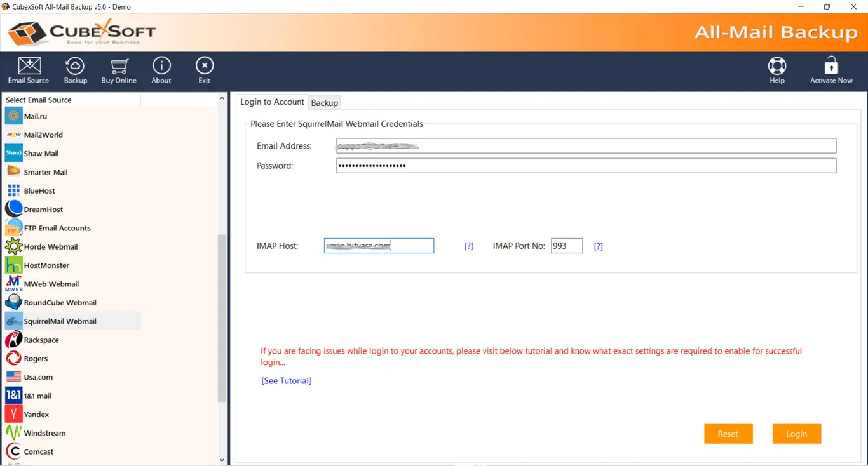The height and width of the screenshot is (466, 868).
Task: Select the "Shaw Mail" text label
Action: 41,154
